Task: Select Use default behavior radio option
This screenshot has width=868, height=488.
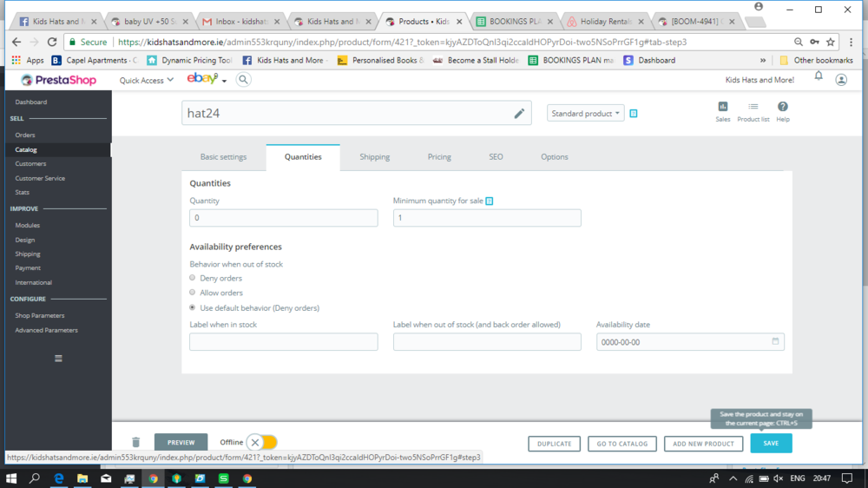Action: pyautogui.click(x=193, y=307)
